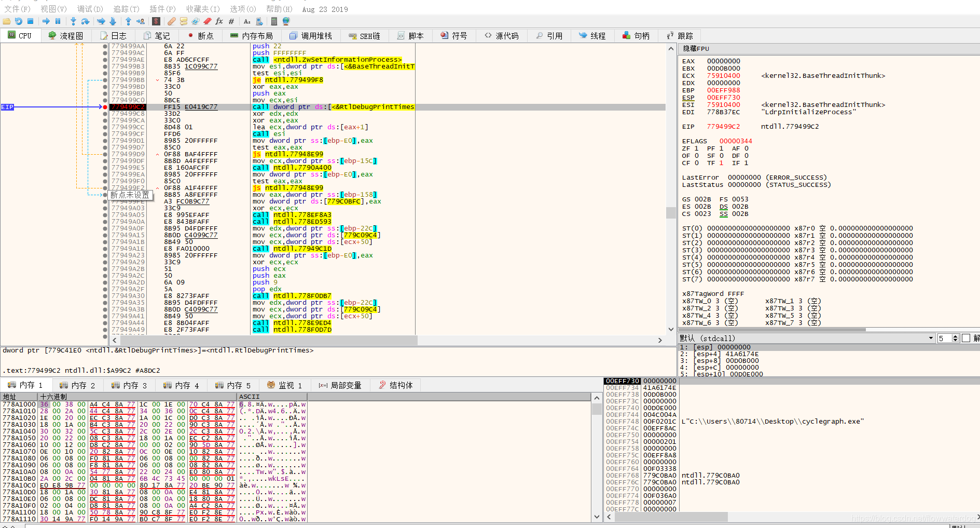
Task: Toggle breakpoint bullet at address 77949A1E
Action: point(105,249)
